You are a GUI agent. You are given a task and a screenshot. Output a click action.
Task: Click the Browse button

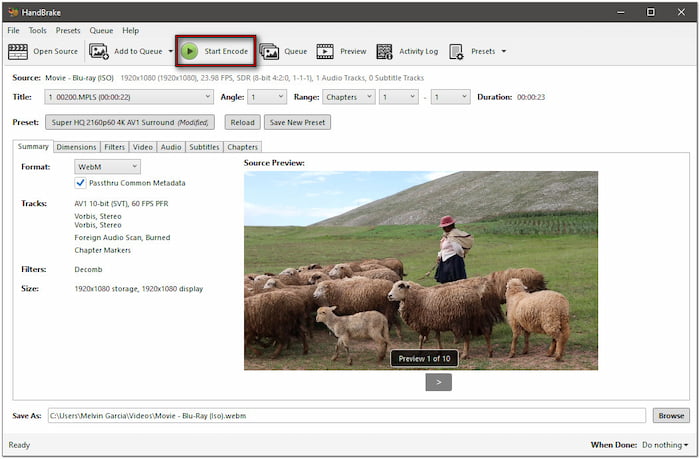click(671, 416)
